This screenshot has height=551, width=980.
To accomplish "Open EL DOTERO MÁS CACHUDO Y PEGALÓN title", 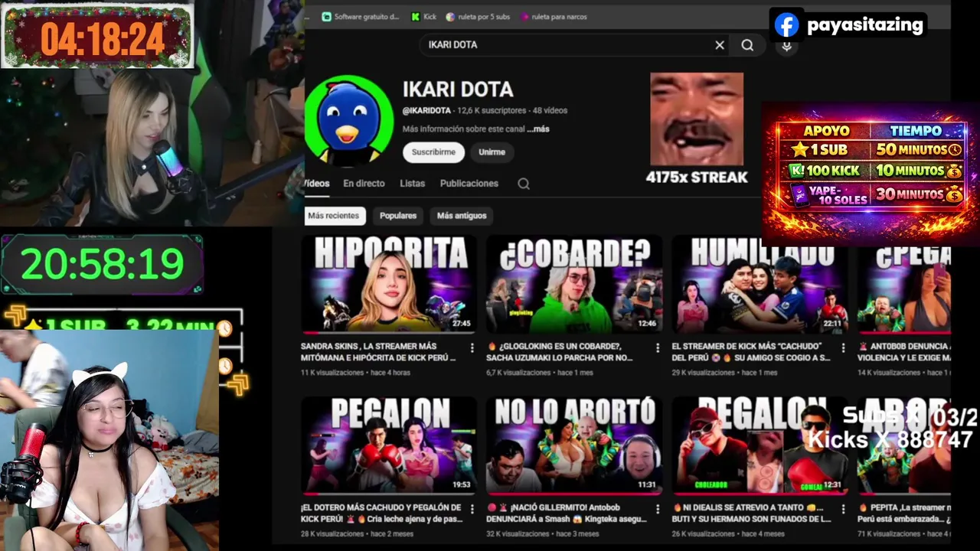I will tap(381, 513).
